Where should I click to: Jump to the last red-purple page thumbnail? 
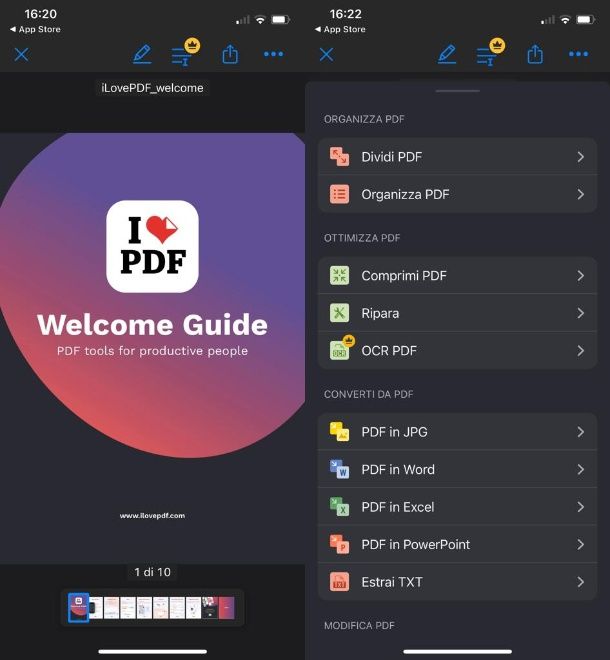(226, 607)
